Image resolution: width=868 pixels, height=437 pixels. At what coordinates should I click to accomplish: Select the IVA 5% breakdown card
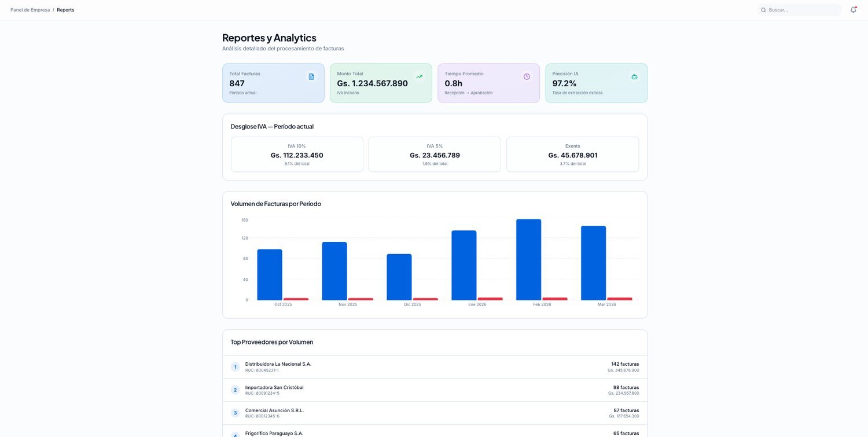435,155
